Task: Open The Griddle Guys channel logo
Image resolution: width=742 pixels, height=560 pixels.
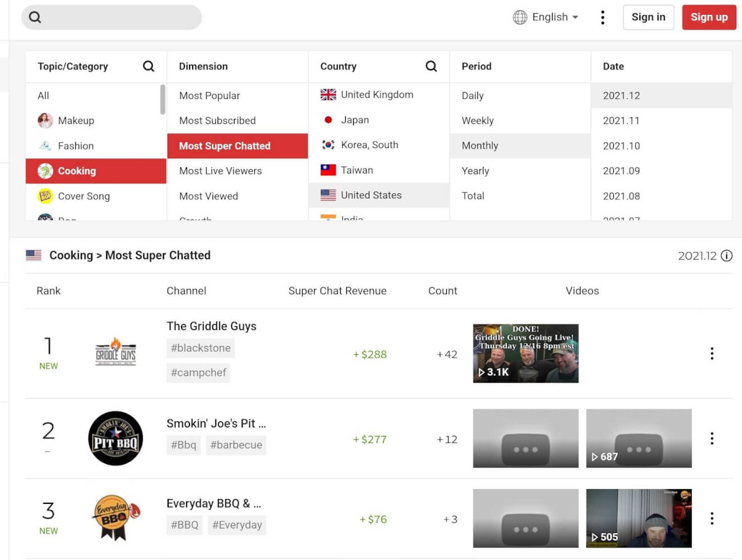Action: pyautogui.click(x=116, y=352)
